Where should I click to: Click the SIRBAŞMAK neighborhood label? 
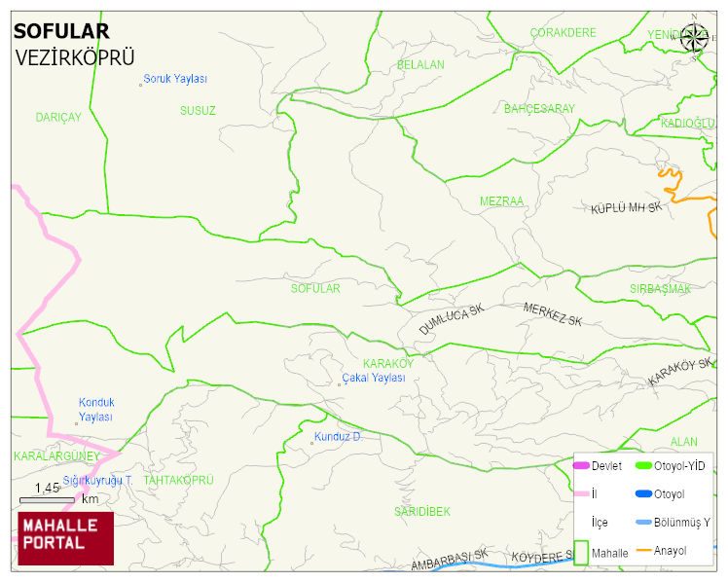coord(660,289)
